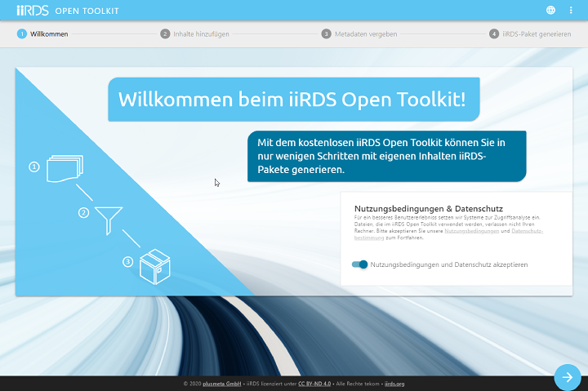Click the Willkommen beim iiRDS Open Toolkit heading
Viewport: 588px width, 391px height.
click(x=292, y=100)
